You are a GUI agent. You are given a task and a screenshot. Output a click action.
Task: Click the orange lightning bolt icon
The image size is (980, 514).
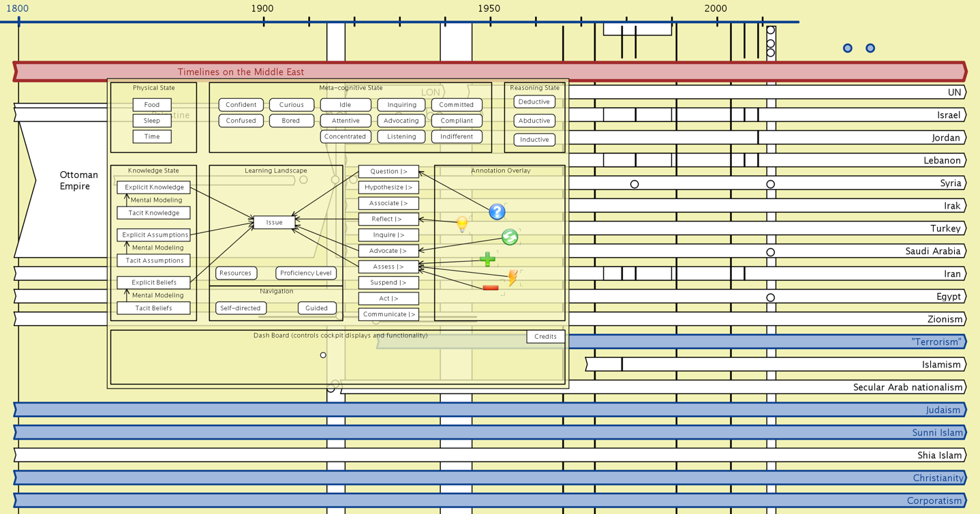[x=512, y=277]
